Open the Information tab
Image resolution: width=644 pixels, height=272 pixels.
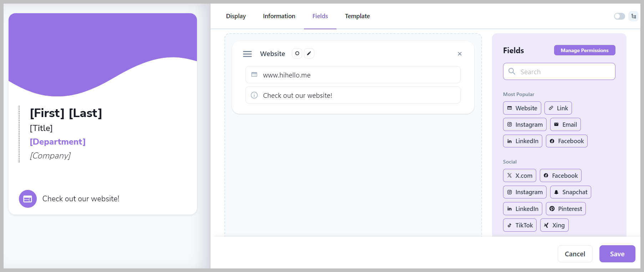tap(279, 16)
